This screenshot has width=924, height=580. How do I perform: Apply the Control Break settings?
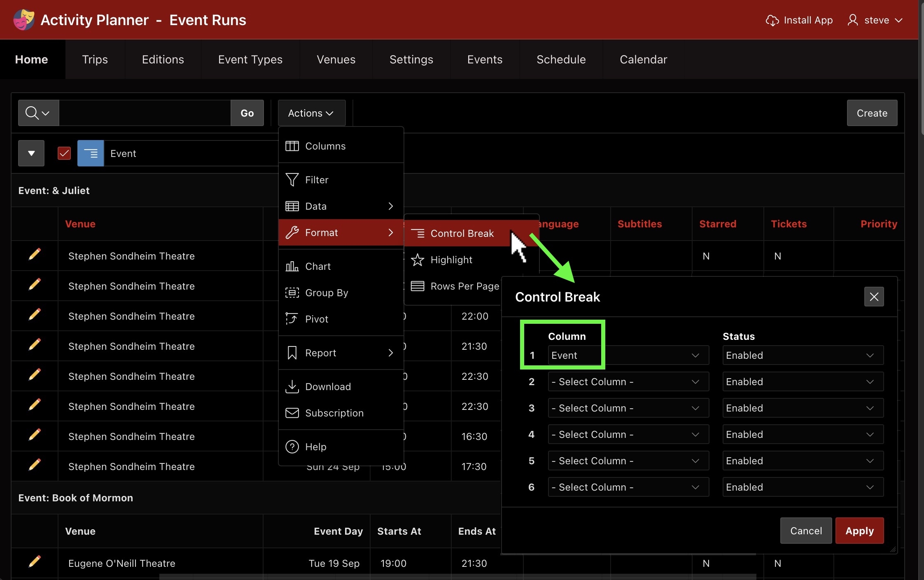pos(859,531)
